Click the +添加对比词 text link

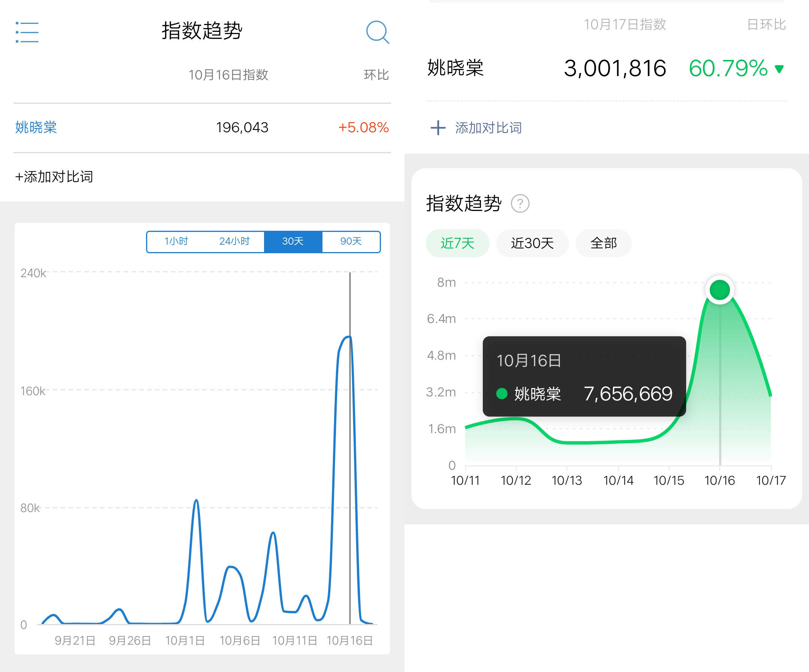tap(54, 176)
